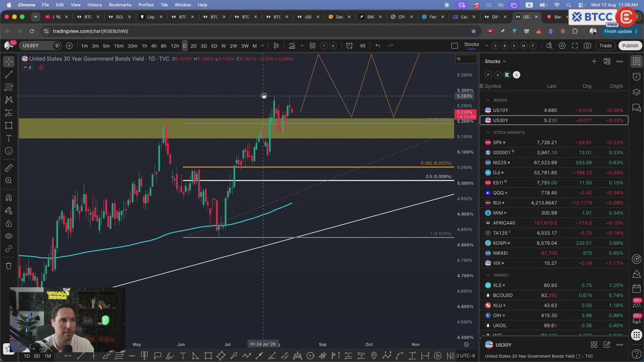Open the Alerts clock icon panel
This screenshot has width=644, height=362.
coord(636,76)
